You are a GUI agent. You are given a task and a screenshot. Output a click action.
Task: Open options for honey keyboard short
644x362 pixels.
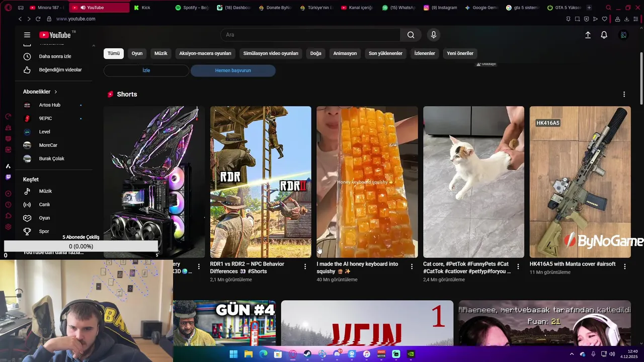pos(412,266)
